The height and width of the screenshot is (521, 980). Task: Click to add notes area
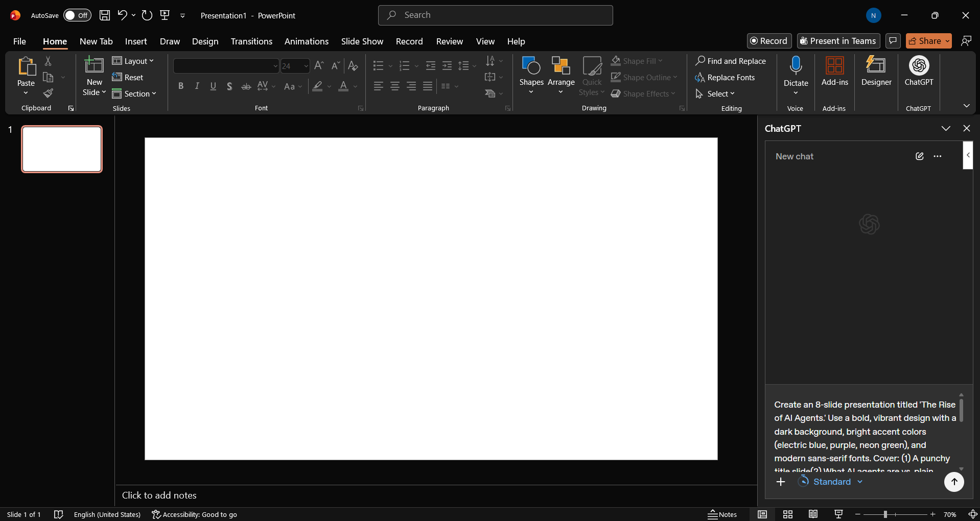[436, 495]
